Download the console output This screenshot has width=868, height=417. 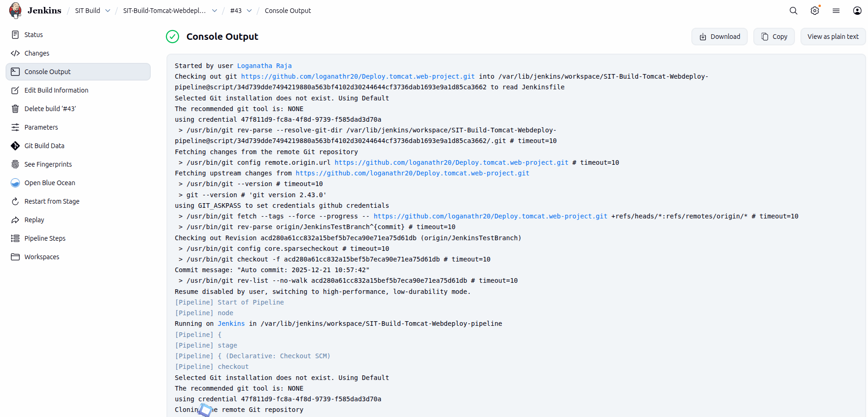pos(719,37)
